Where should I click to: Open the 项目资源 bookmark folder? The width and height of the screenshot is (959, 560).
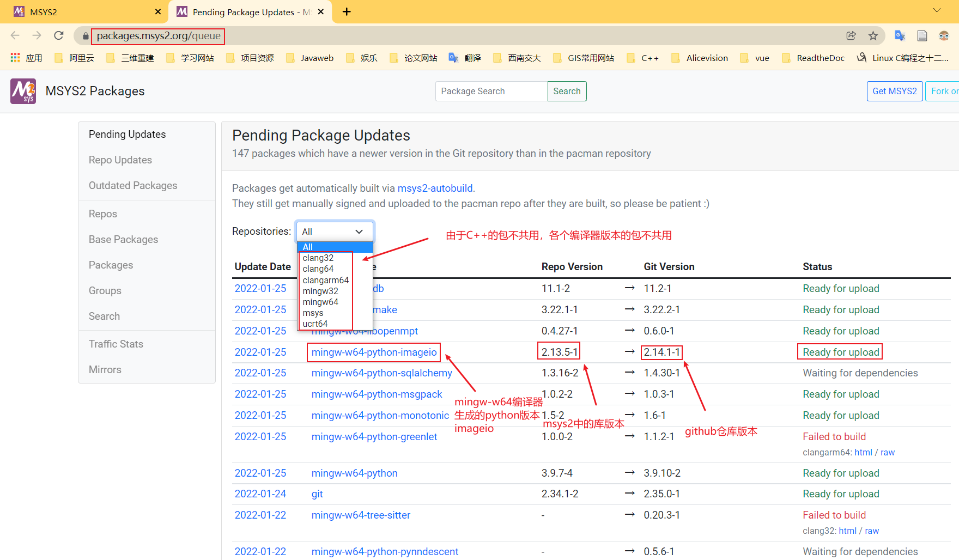point(250,58)
